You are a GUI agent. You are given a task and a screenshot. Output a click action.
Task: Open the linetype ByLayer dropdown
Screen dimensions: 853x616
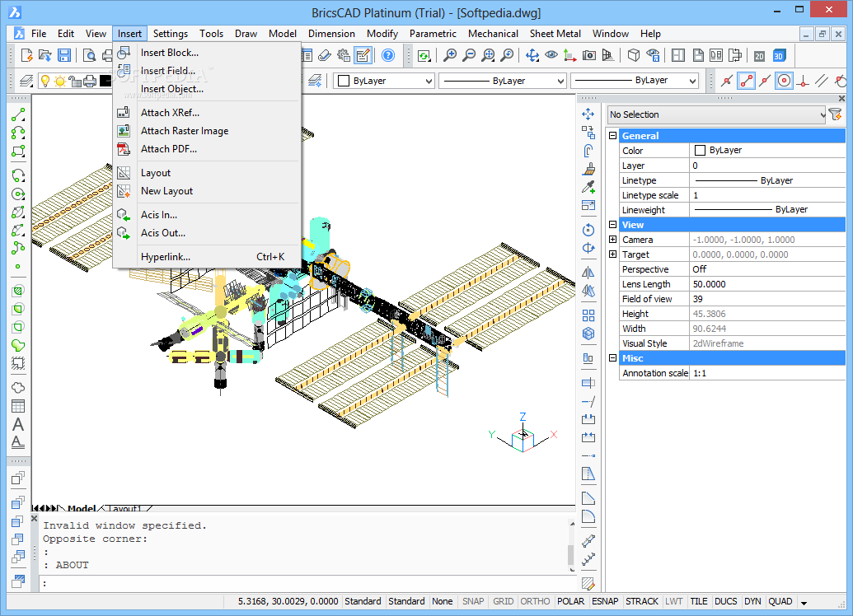503,81
